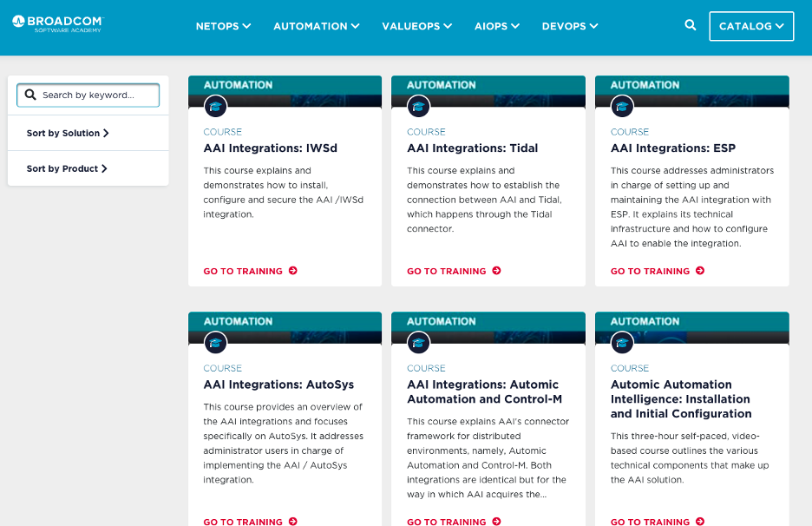Click AutoSys course description paragraph
Screen dimensions: 812x526
click(x=284, y=443)
